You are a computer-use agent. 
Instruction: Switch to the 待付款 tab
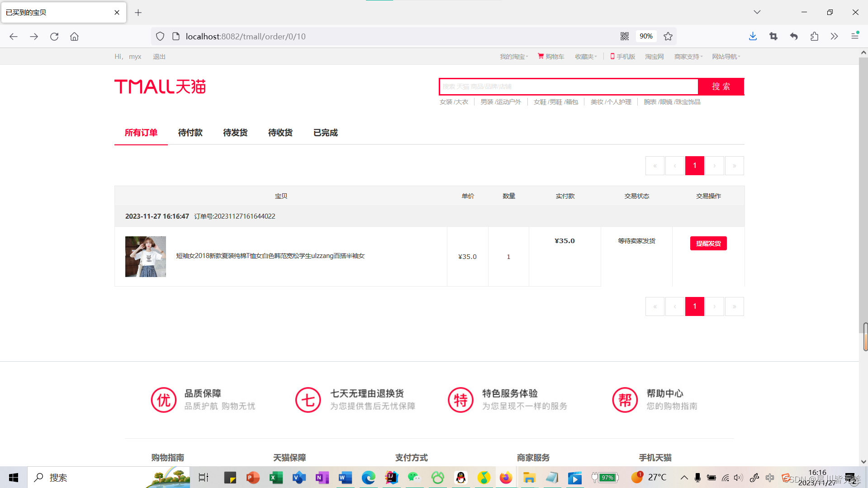click(x=190, y=133)
